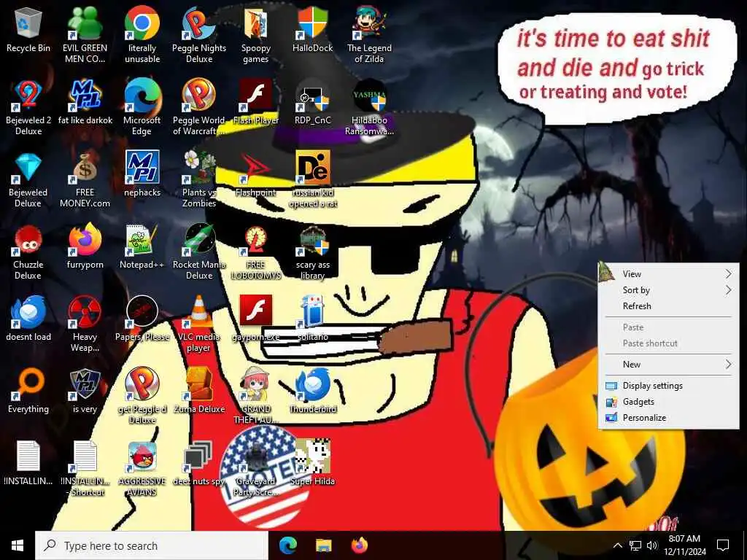Image resolution: width=747 pixels, height=560 pixels.
Task: Open the notification center icon
Action: click(723, 545)
